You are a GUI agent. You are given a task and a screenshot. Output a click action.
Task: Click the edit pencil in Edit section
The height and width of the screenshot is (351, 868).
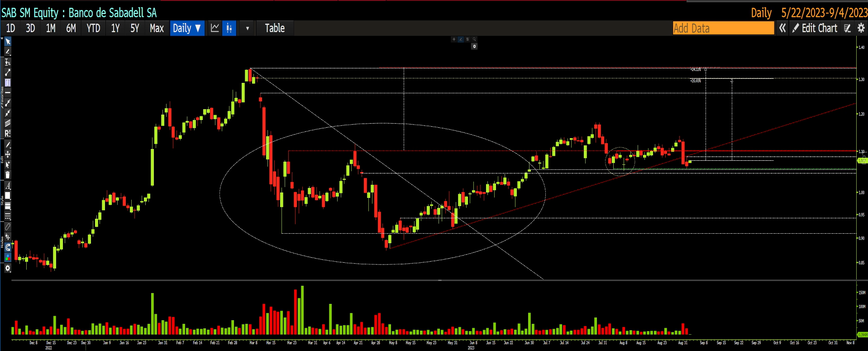point(8,144)
